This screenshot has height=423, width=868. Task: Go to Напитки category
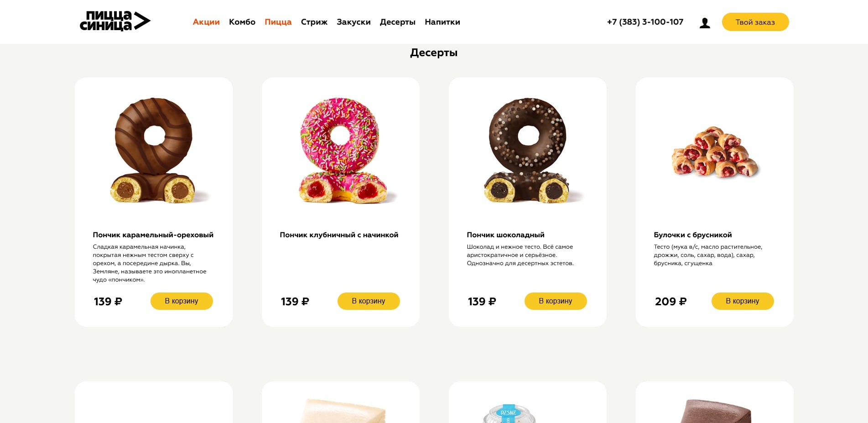click(442, 22)
